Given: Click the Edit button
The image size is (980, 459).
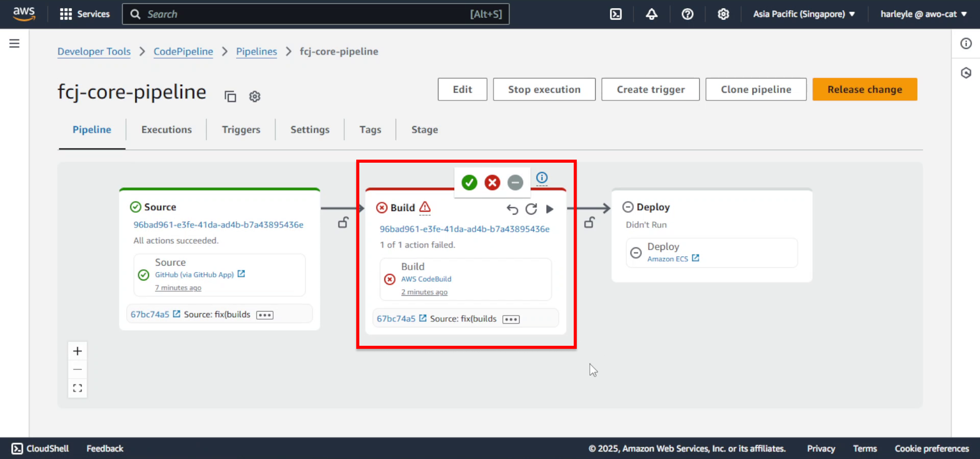Looking at the screenshot, I should pyautogui.click(x=462, y=89).
